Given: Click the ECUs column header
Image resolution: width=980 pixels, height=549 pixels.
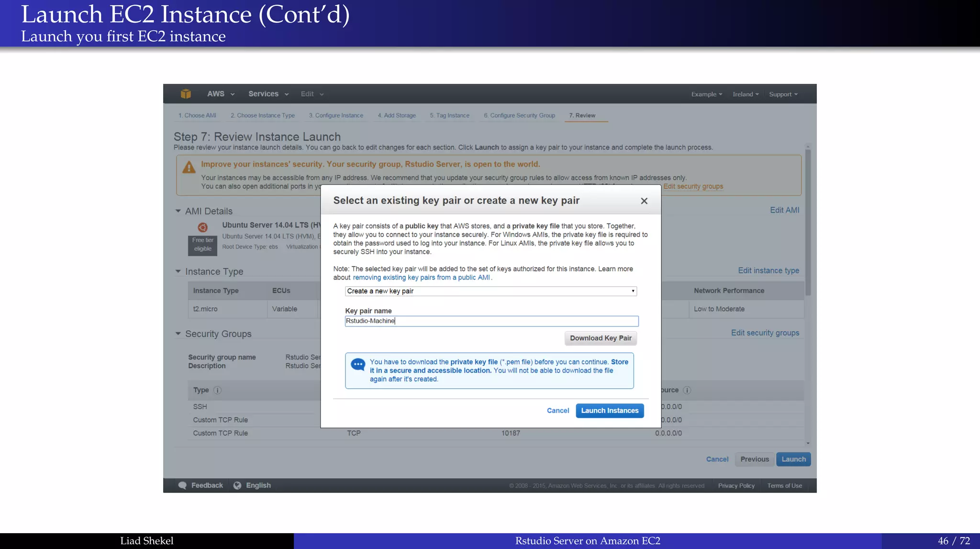Looking at the screenshot, I should coord(281,291).
